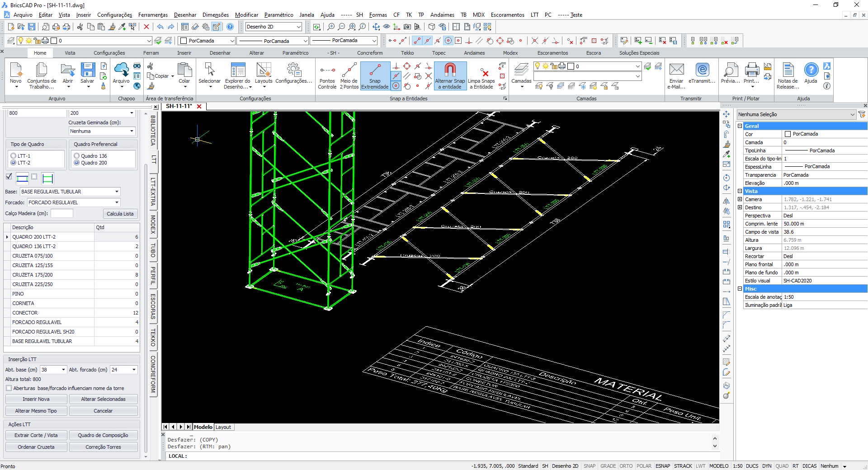Click the Extrair Corte / Vista button
868x470 pixels.
(x=36, y=435)
